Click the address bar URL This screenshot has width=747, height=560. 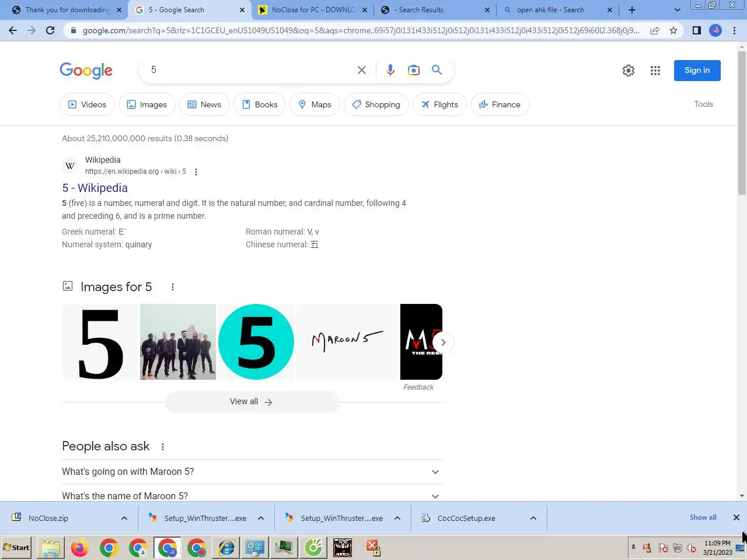coord(361,30)
